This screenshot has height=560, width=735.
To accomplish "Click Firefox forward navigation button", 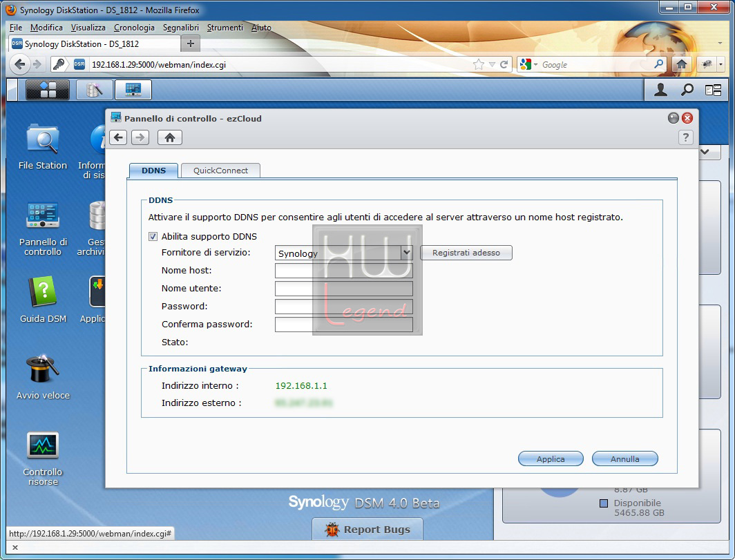I will [37, 64].
